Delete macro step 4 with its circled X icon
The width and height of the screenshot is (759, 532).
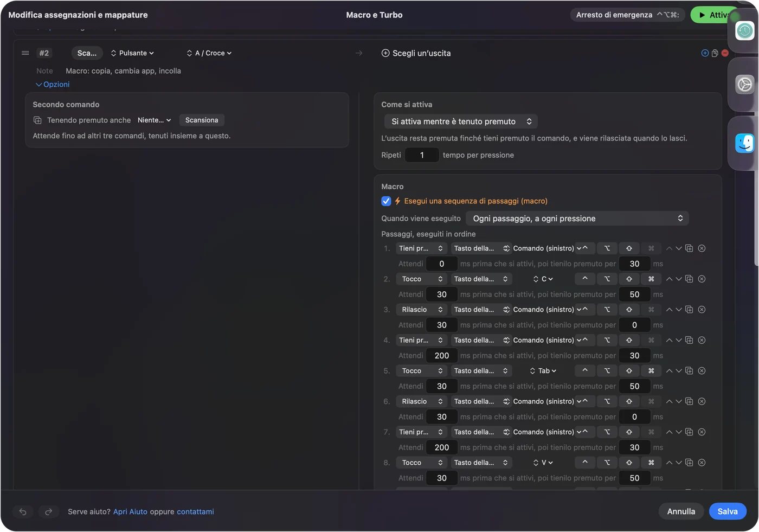click(x=702, y=341)
